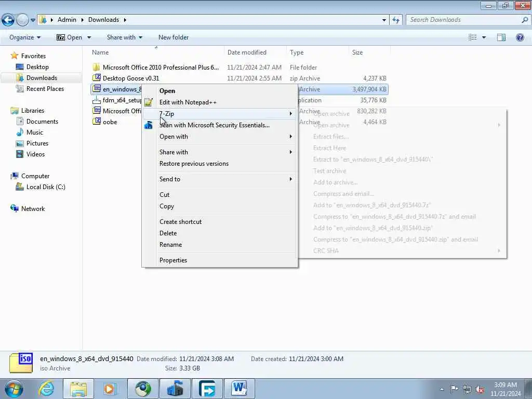532x399 pixels.
Task: Select the oobe archive file icon
Action: point(97,122)
